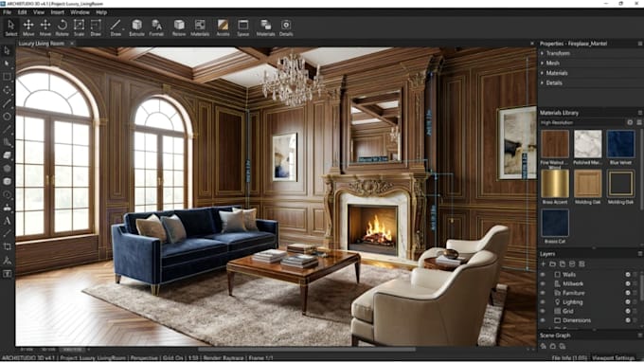Click File Info in the status bar

tap(569, 358)
